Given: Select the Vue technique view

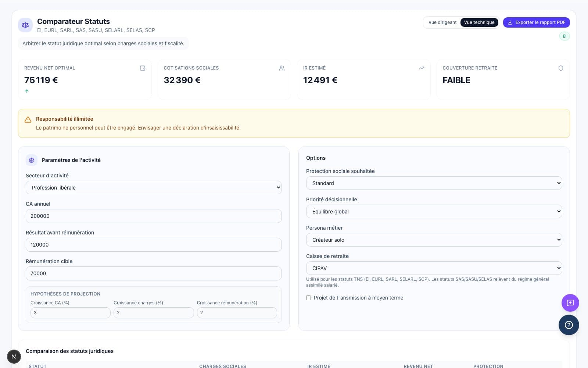Looking at the screenshot, I should tap(479, 22).
